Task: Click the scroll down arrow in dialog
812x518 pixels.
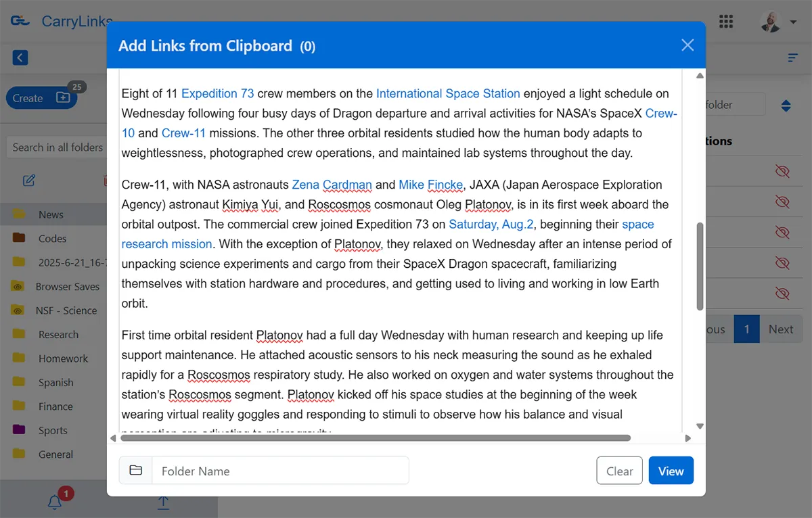Action: [700, 426]
